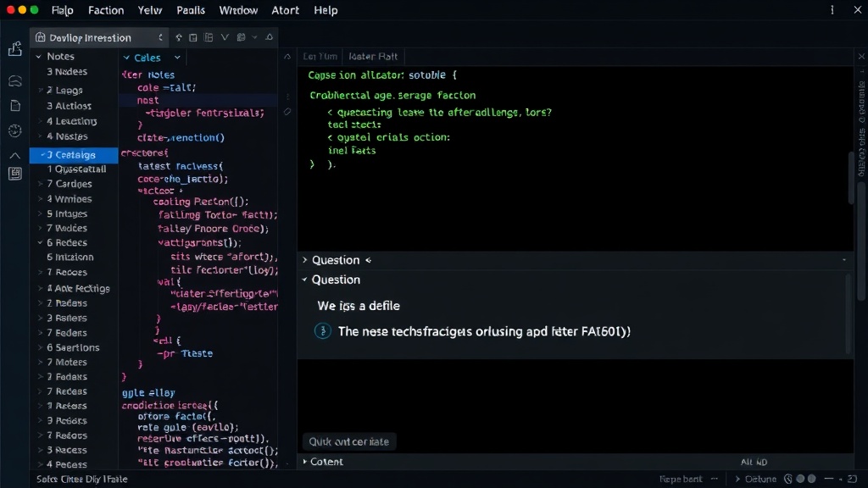Click the round face icon in the left sidebar
This screenshot has height=488, width=868.
tap(15, 130)
